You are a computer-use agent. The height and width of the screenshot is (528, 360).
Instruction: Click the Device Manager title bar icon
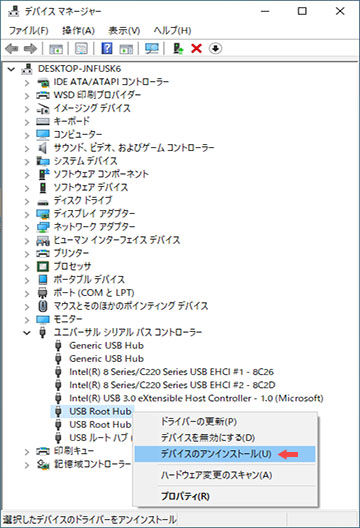pyautogui.click(x=13, y=11)
